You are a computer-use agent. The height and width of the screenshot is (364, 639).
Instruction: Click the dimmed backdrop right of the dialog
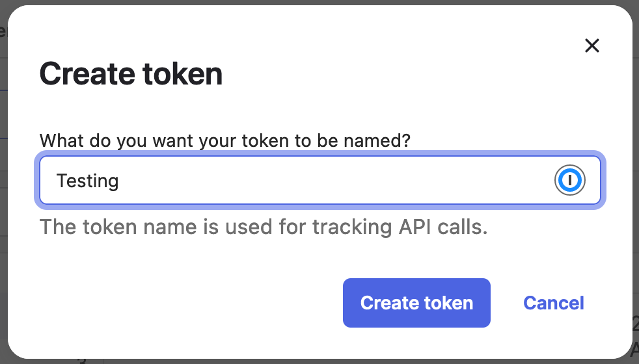(x=636, y=195)
